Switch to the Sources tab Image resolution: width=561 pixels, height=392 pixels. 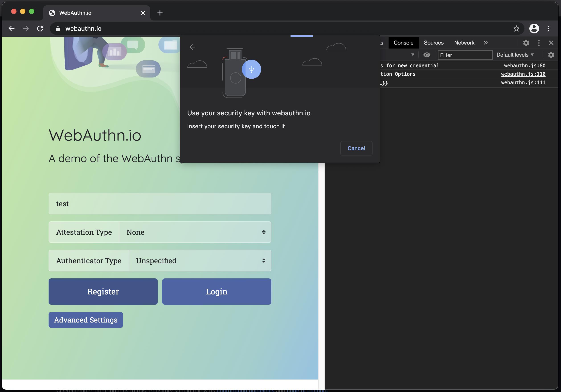(434, 43)
